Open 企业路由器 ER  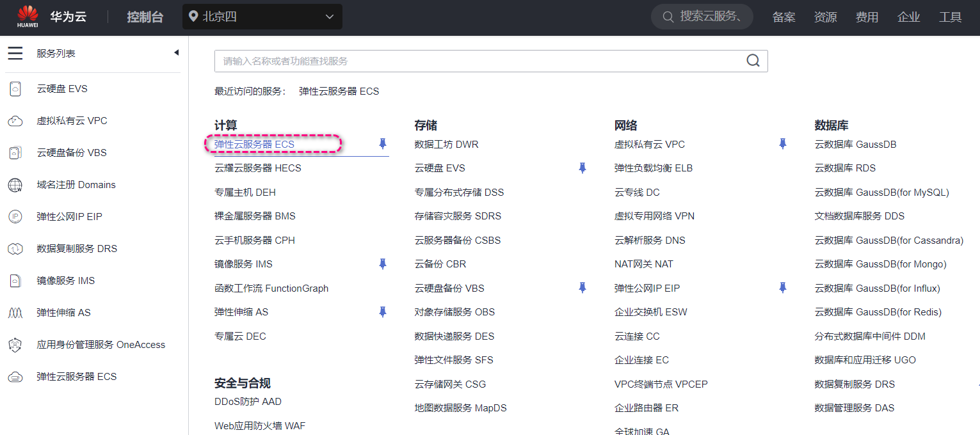tap(647, 408)
